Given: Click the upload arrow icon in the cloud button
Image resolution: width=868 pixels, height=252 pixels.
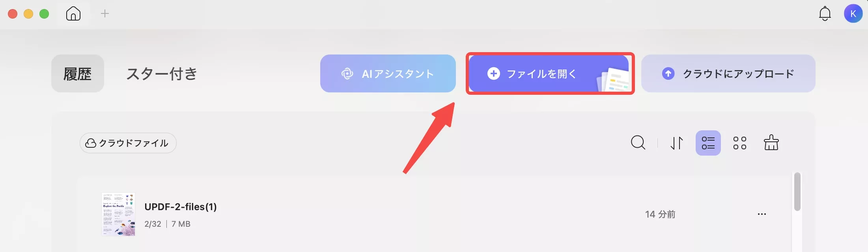Looking at the screenshot, I should [668, 73].
